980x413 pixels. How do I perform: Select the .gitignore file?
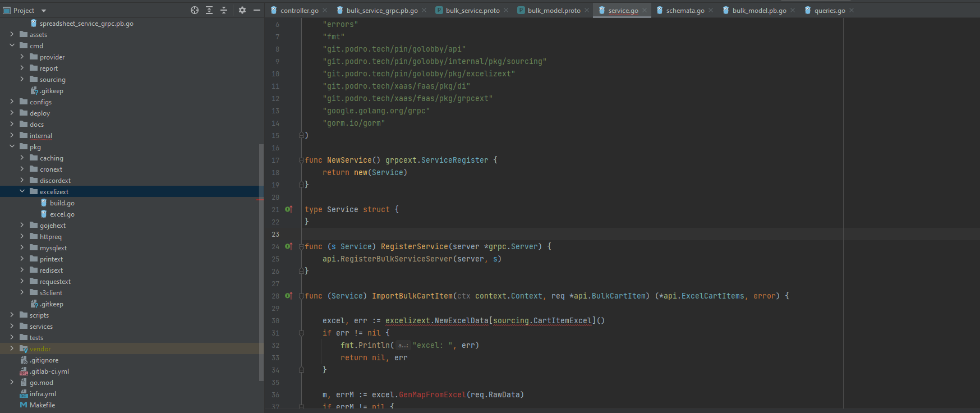click(x=44, y=360)
